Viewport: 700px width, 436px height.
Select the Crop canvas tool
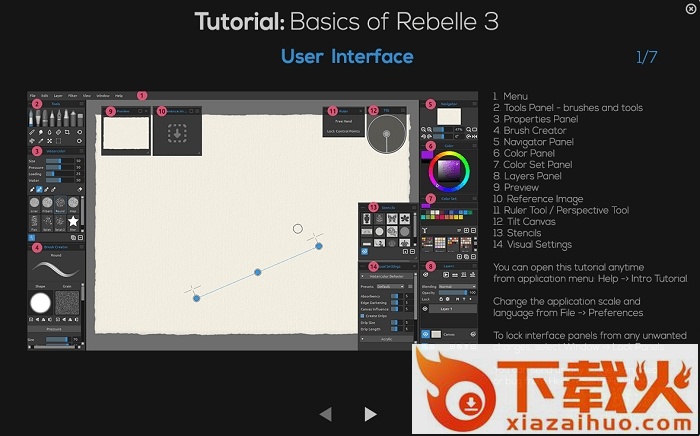(x=67, y=132)
